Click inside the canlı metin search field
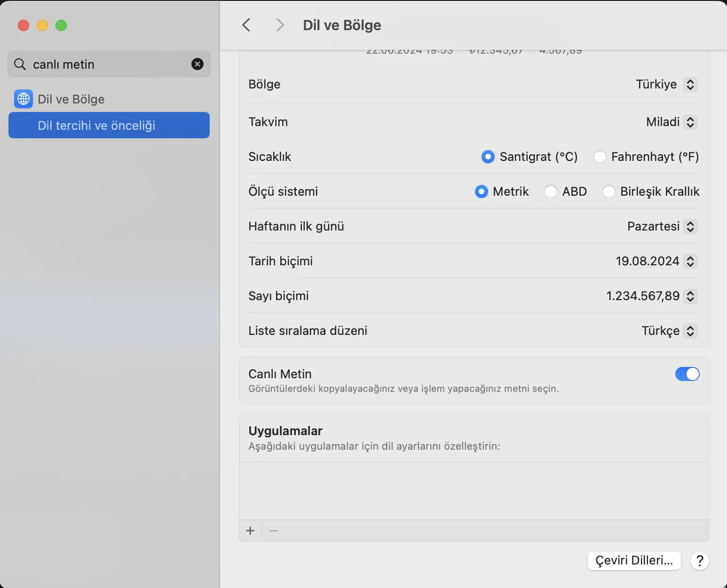 coord(109,64)
